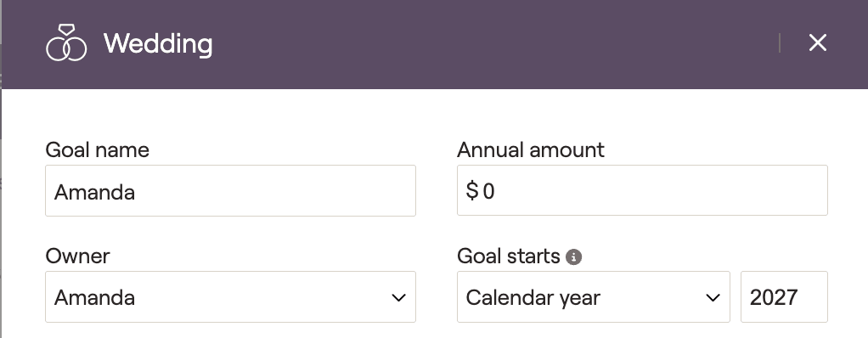Click the Wedding title text
868x338 pixels.
158,43
